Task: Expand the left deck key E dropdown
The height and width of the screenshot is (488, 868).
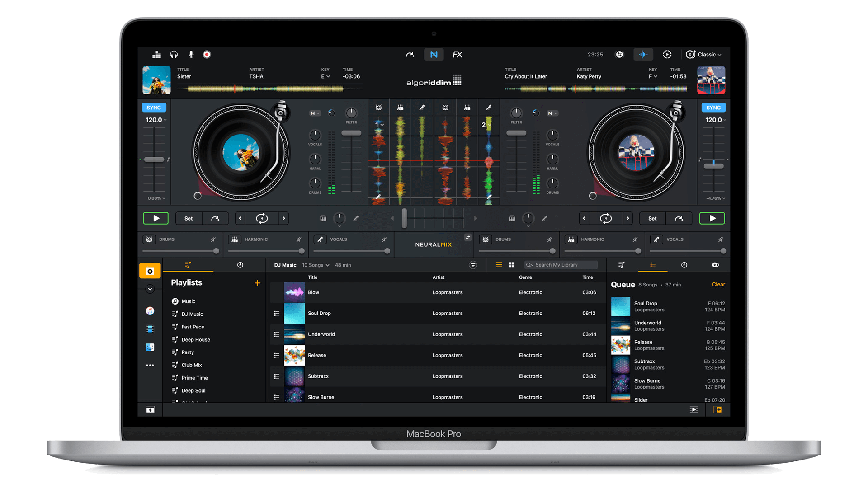Action: (x=325, y=76)
